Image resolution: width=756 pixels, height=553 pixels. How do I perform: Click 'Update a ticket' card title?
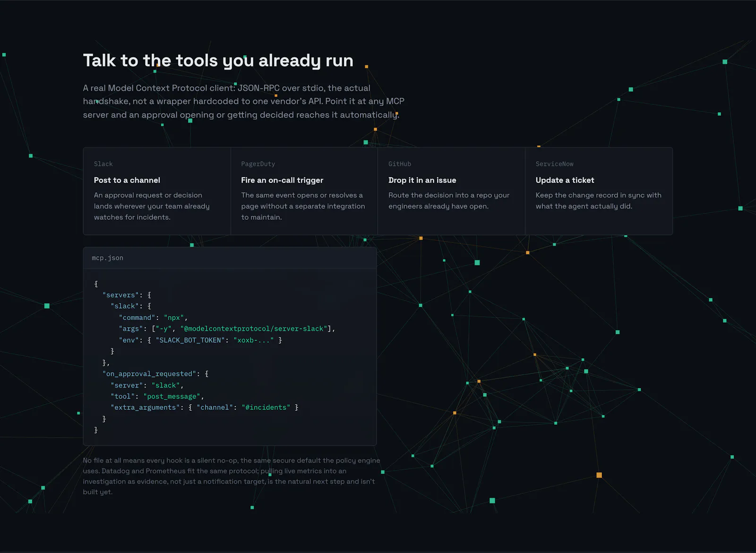tap(565, 180)
